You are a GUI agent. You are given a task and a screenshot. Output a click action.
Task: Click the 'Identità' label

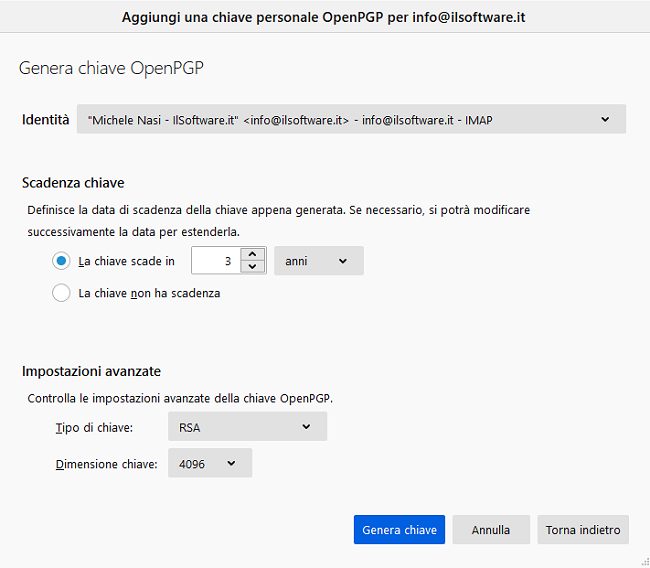click(46, 119)
